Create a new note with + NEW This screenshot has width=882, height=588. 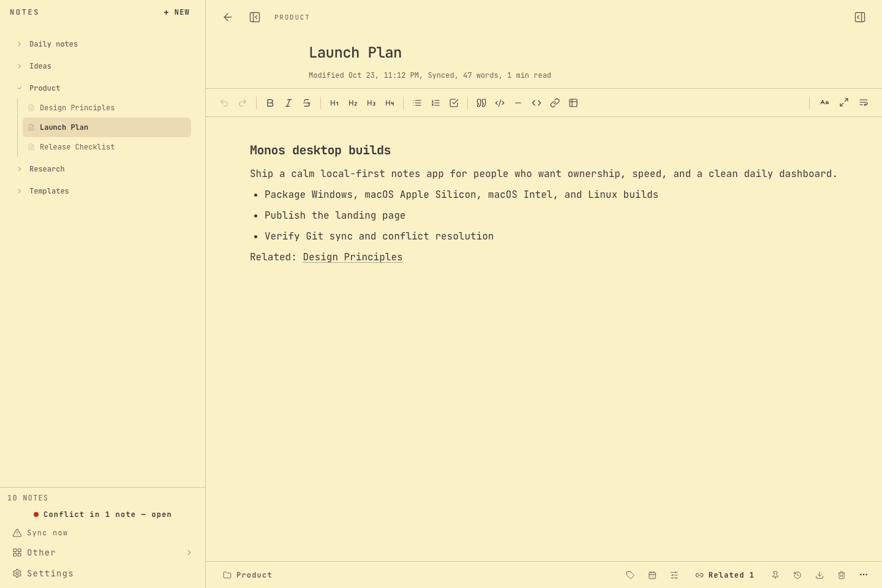[x=177, y=12]
